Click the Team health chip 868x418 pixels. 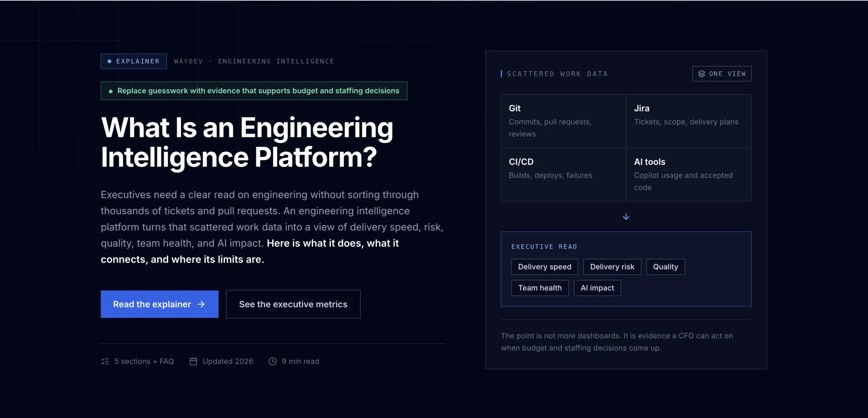coord(540,288)
